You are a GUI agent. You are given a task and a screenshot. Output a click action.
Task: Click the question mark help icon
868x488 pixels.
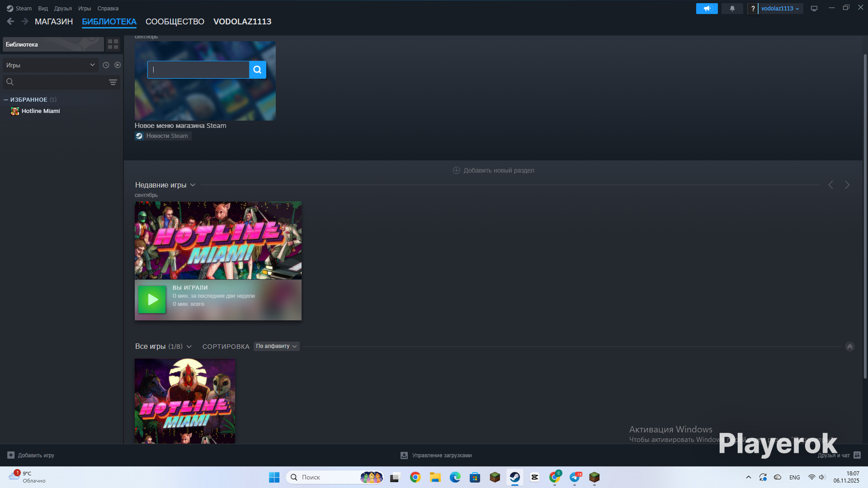(753, 8)
